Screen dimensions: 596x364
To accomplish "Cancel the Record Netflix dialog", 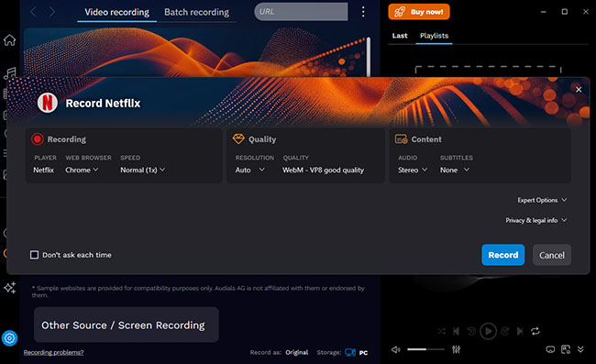I will pos(551,255).
